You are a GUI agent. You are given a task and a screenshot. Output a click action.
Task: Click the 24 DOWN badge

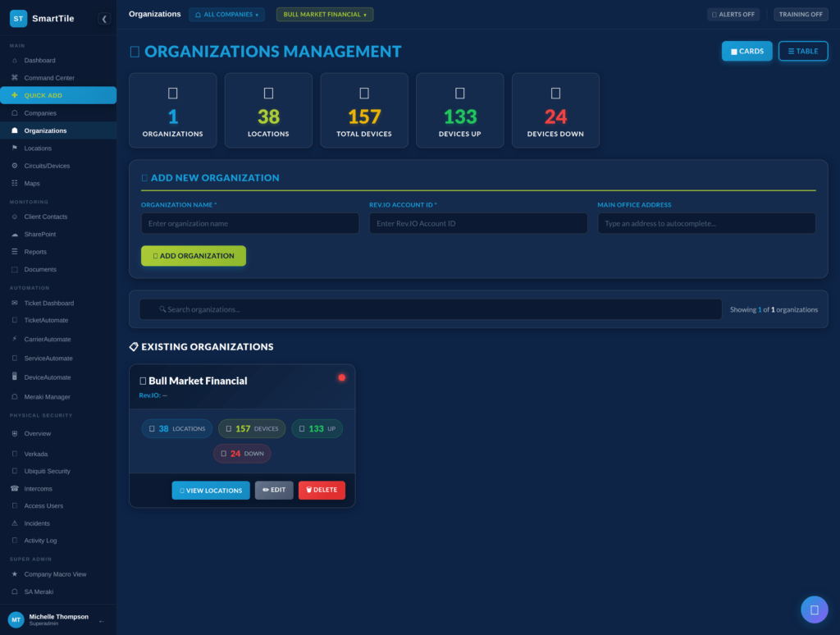(242, 454)
